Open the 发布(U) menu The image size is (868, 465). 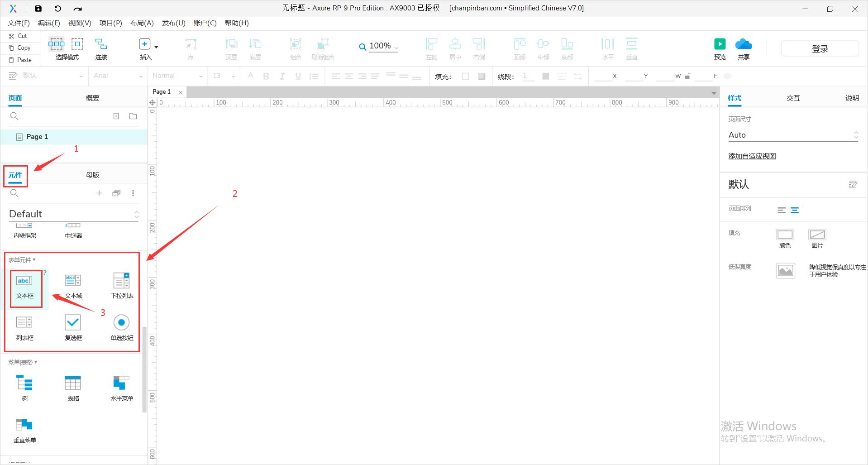coord(174,23)
